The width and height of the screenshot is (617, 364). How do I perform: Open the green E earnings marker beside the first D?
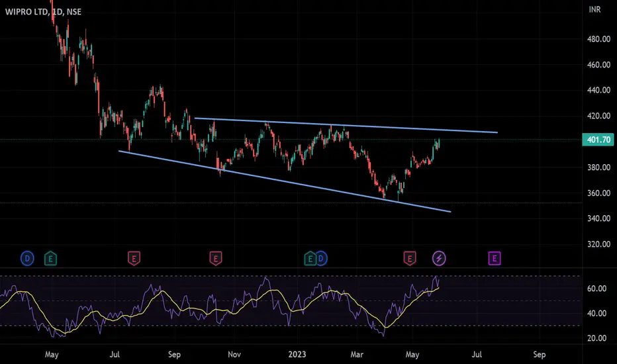coord(50,259)
